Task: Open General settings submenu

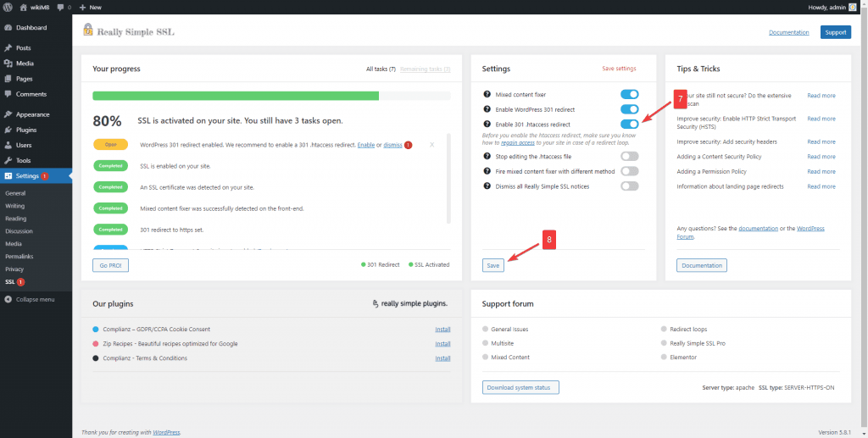Action: (x=15, y=193)
